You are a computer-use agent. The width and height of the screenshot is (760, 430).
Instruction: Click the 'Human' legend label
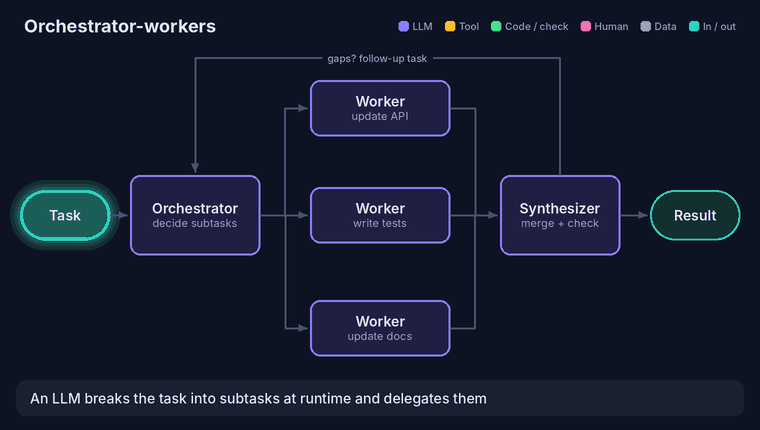tap(611, 27)
